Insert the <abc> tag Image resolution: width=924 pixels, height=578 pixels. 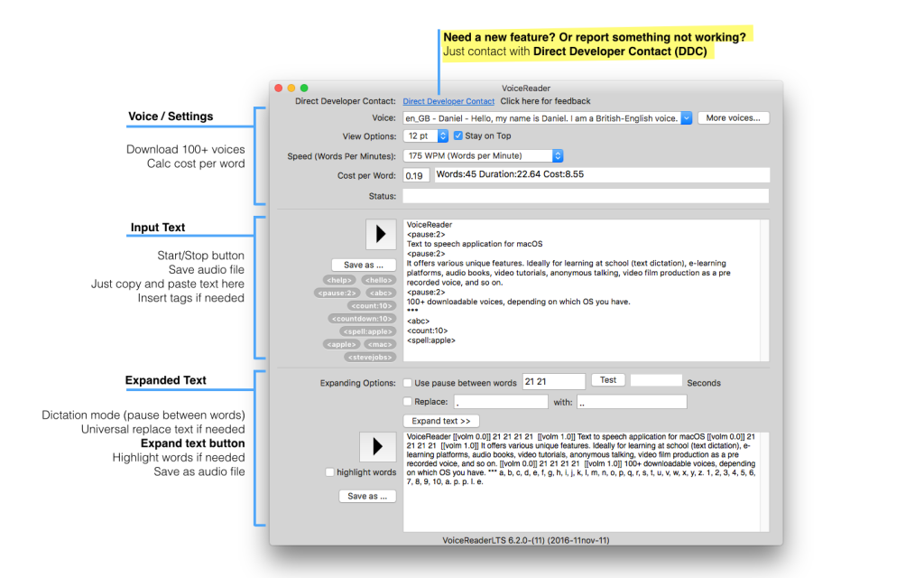pos(381,294)
